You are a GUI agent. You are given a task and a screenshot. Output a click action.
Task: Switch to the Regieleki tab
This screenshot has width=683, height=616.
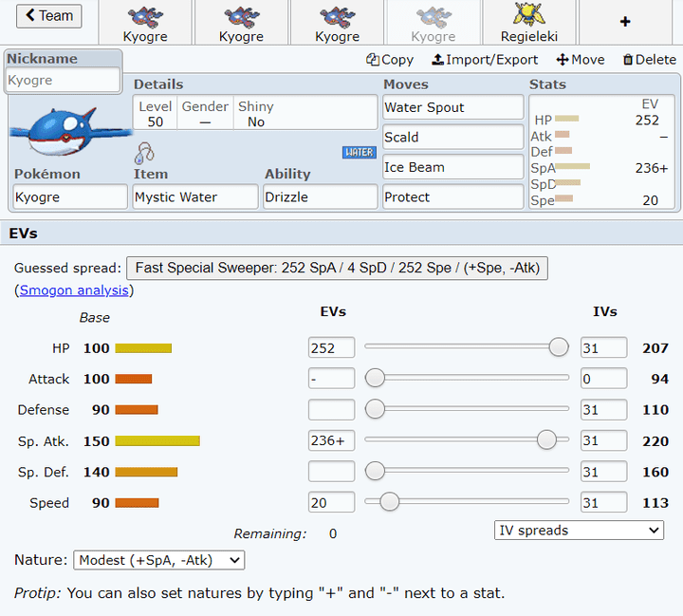click(528, 23)
